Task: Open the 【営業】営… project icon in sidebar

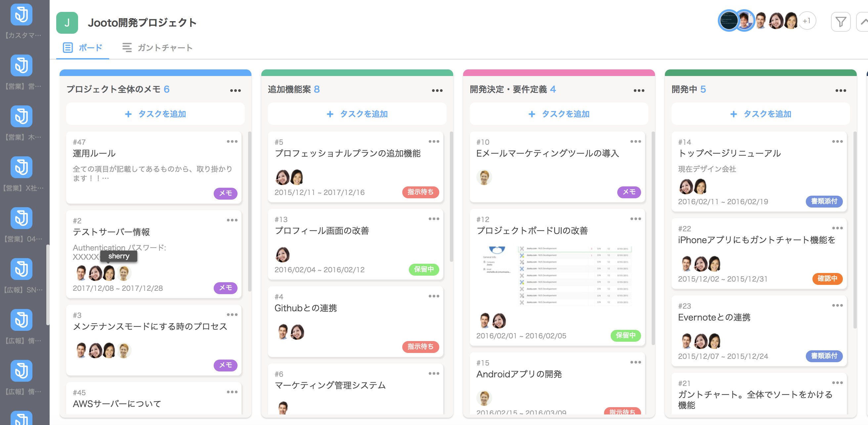Action: click(x=21, y=65)
